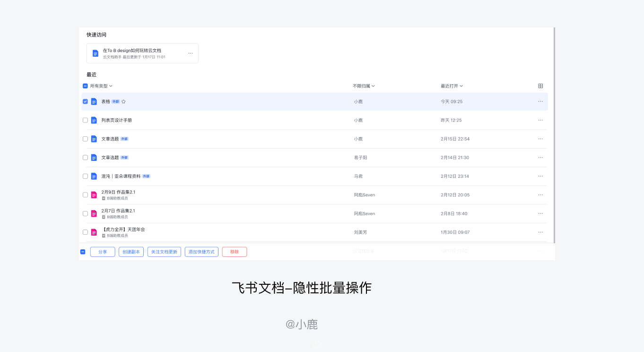This screenshot has height=352, width=644.
Task: Click the star icon beside 表格
Action: click(x=123, y=102)
